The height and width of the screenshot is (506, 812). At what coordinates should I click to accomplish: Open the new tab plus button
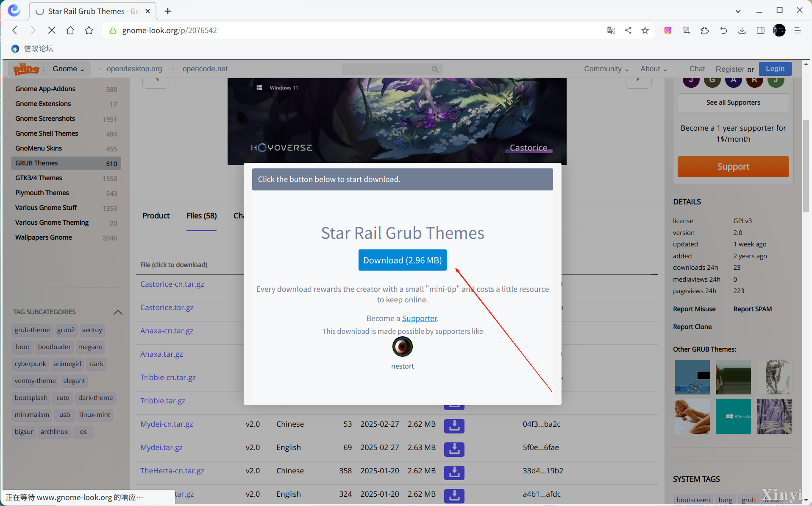coord(168,11)
